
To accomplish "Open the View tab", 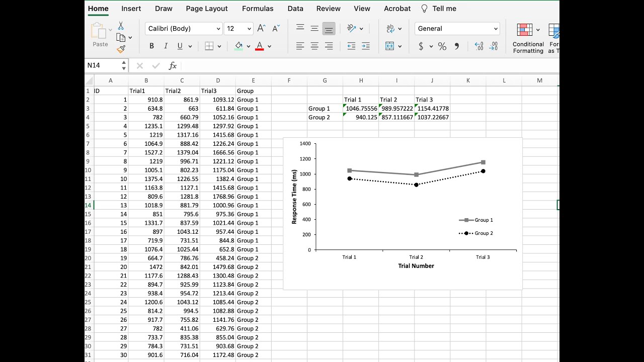I will [x=362, y=9].
